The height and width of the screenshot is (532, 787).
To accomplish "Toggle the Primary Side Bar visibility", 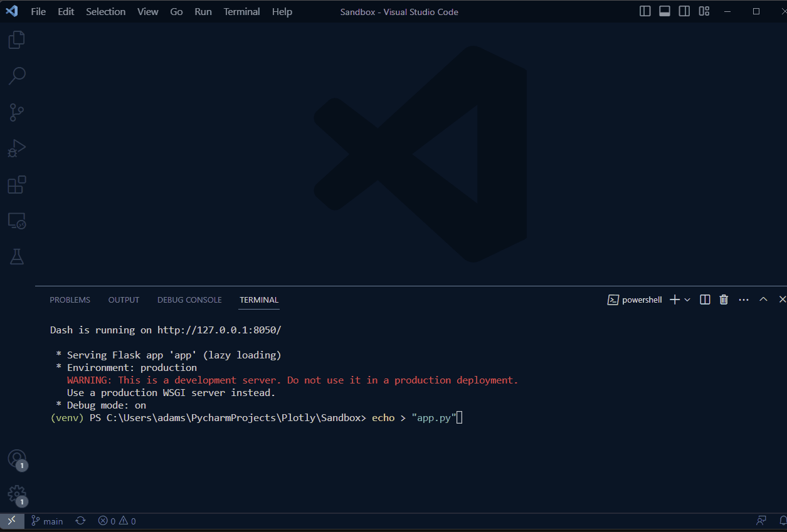I will pyautogui.click(x=645, y=11).
